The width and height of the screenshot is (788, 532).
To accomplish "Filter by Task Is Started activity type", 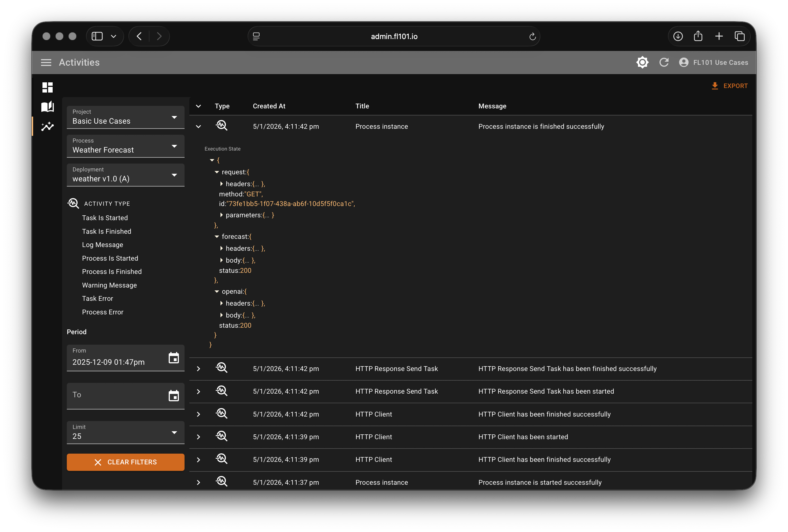I will pos(105,218).
